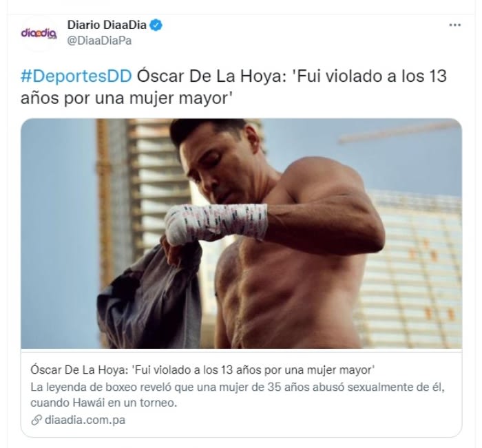Screen dimensions: 482x448
Task: Open the boxer photo preview image
Action: (x=241, y=233)
